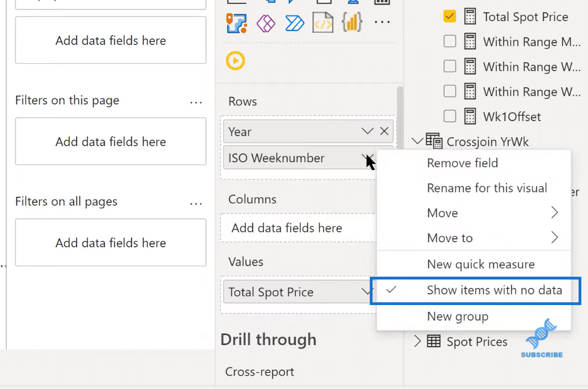This screenshot has height=389, width=588.
Task: Select the HTML code viewer visual icon
Action: point(323,23)
